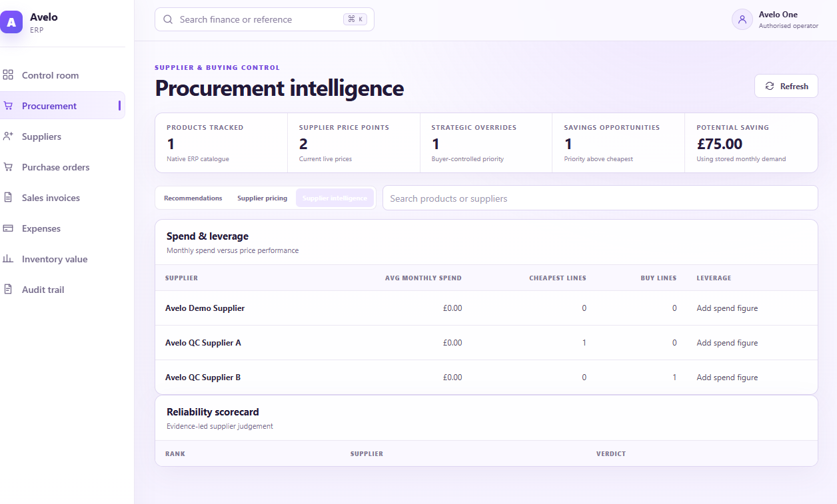
Task: Click the Strategic Overrides stat label
Action: pyautogui.click(x=474, y=127)
